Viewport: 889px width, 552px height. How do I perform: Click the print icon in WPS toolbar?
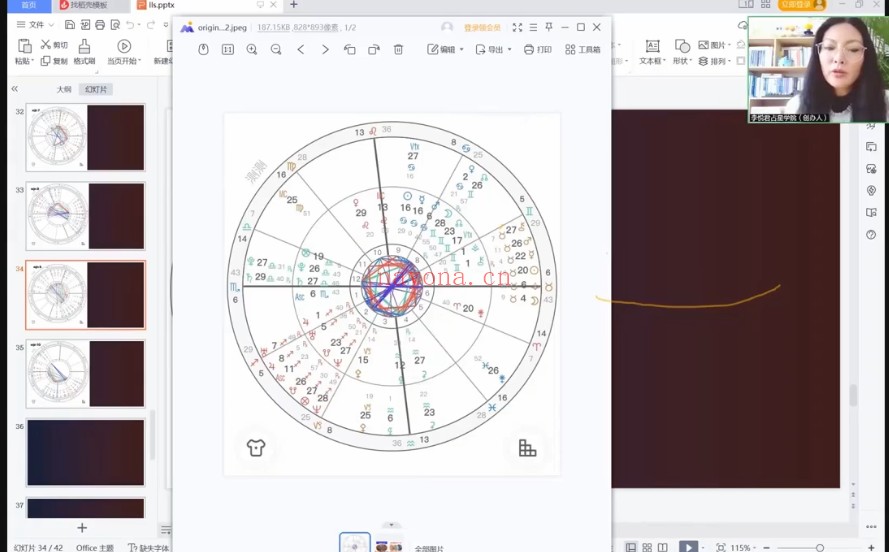click(x=100, y=24)
